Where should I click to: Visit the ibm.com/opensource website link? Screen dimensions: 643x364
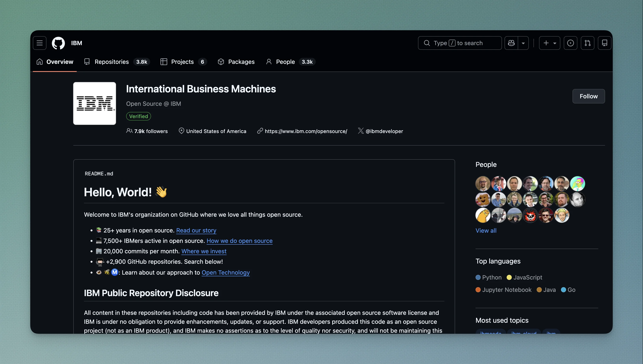pyautogui.click(x=306, y=131)
